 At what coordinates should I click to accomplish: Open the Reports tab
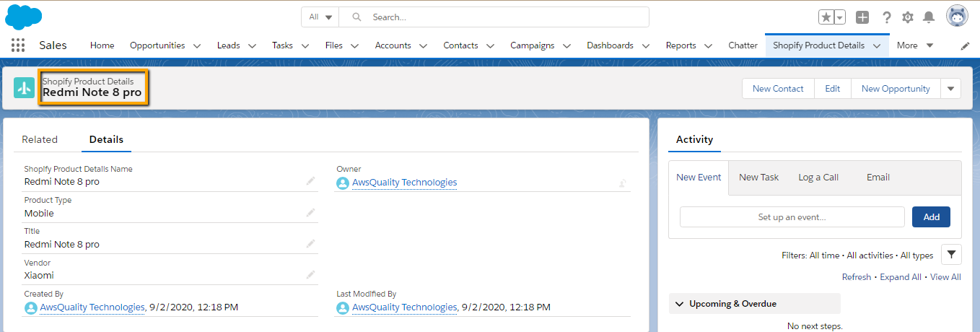tap(681, 45)
